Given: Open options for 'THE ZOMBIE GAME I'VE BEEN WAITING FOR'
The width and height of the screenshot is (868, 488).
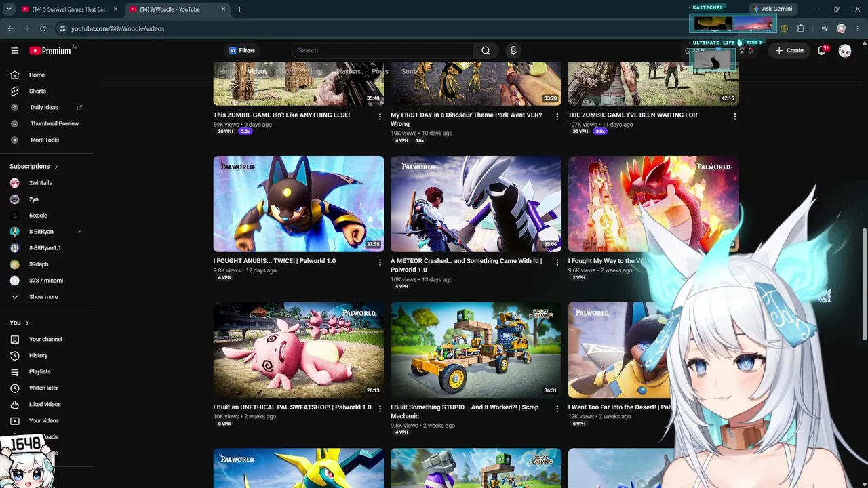Looking at the screenshot, I should [x=734, y=117].
